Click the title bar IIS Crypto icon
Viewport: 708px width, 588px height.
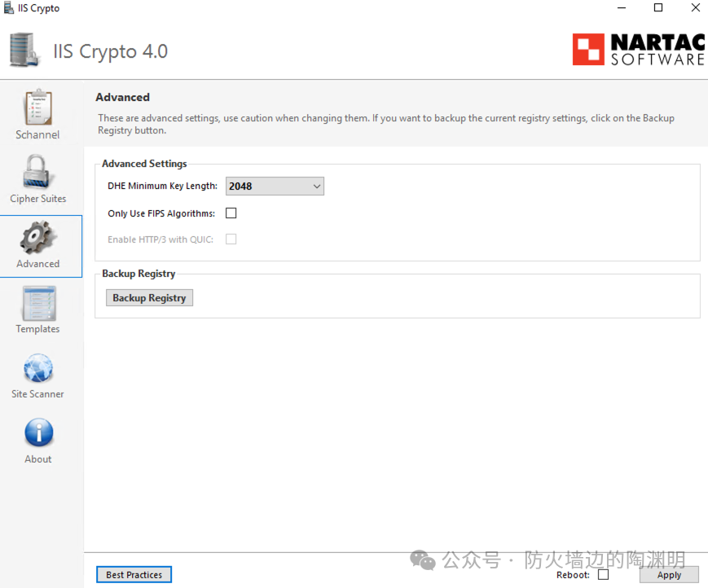click(x=9, y=8)
